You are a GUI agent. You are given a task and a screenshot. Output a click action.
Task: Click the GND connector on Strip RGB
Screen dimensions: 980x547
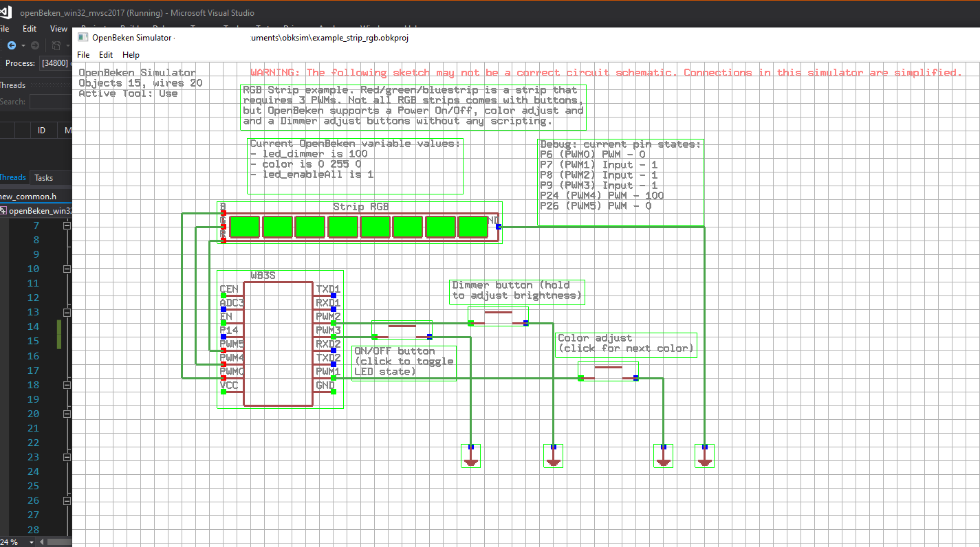coord(499,226)
